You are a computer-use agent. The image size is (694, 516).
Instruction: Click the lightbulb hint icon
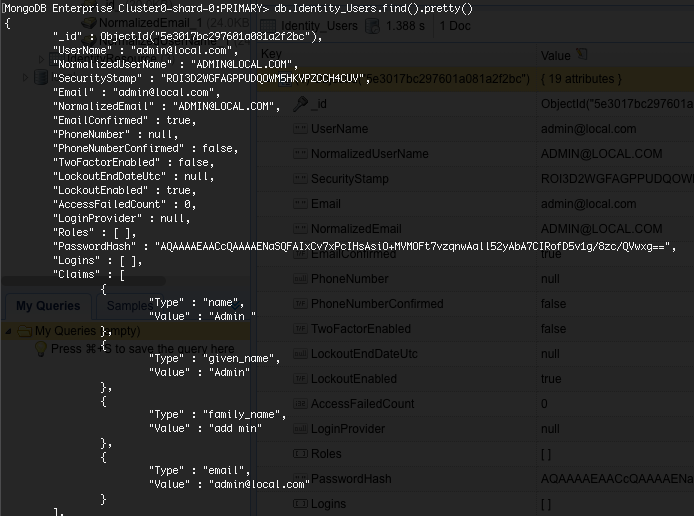click(41, 349)
